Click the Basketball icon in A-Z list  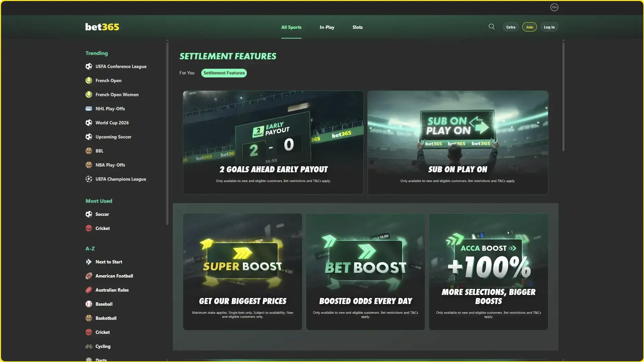[89, 318]
